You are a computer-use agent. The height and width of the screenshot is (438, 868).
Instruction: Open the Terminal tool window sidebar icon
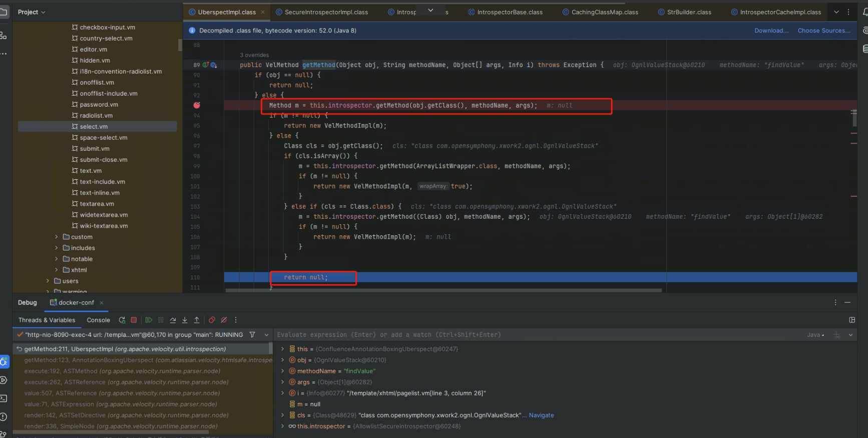click(4, 398)
